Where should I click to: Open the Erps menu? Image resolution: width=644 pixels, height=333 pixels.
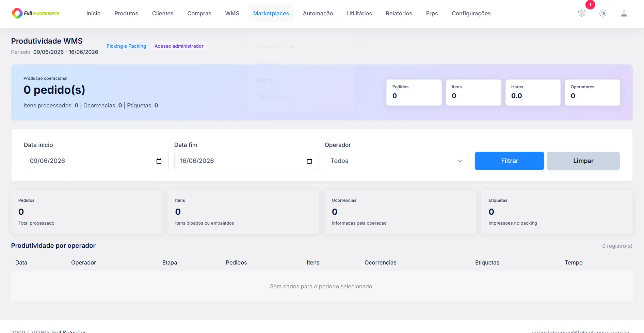[x=432, y=13]
